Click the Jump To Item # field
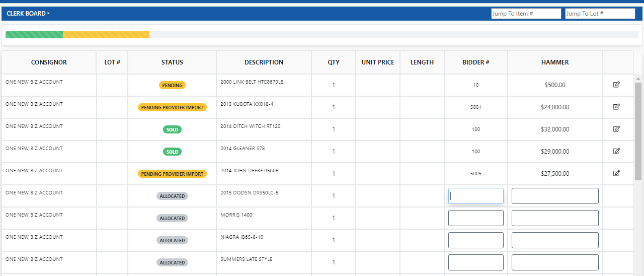This screenshot has width=644, height=276. (526, 14)
